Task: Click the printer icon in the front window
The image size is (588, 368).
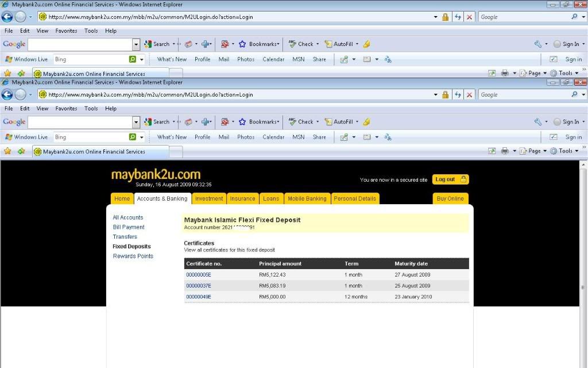Action: pyautogui.click(x=505, y=151)
